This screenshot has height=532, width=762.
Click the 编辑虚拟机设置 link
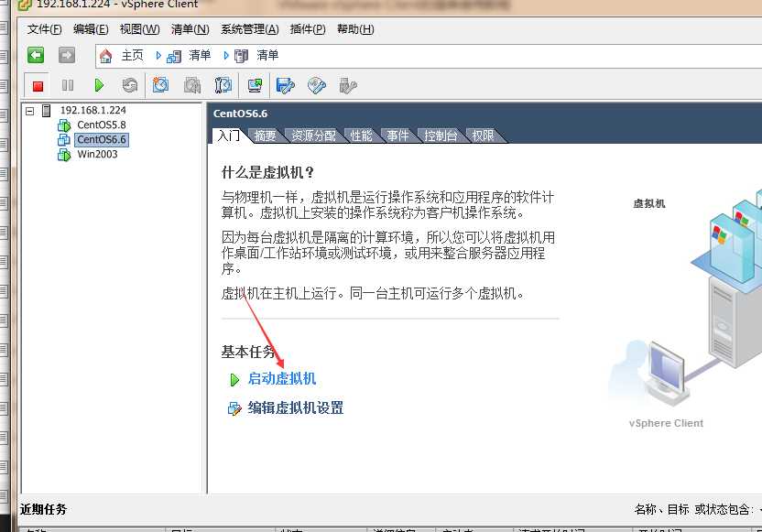[296, 407]
